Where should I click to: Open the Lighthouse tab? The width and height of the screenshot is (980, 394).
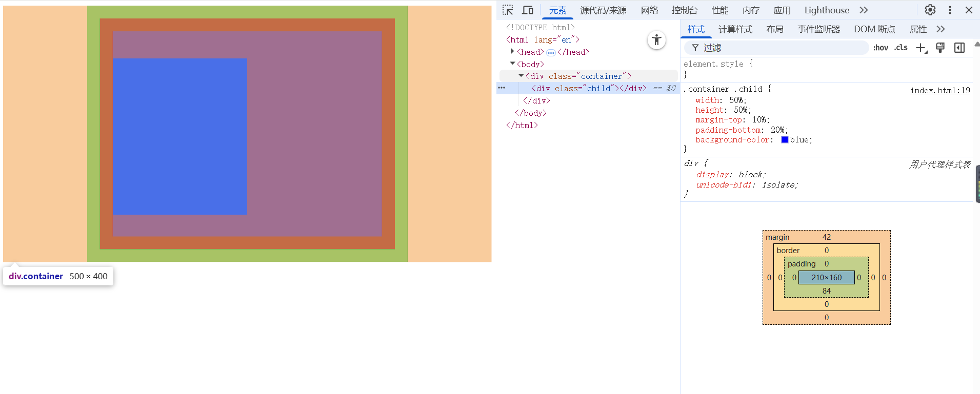pos(827,10)
